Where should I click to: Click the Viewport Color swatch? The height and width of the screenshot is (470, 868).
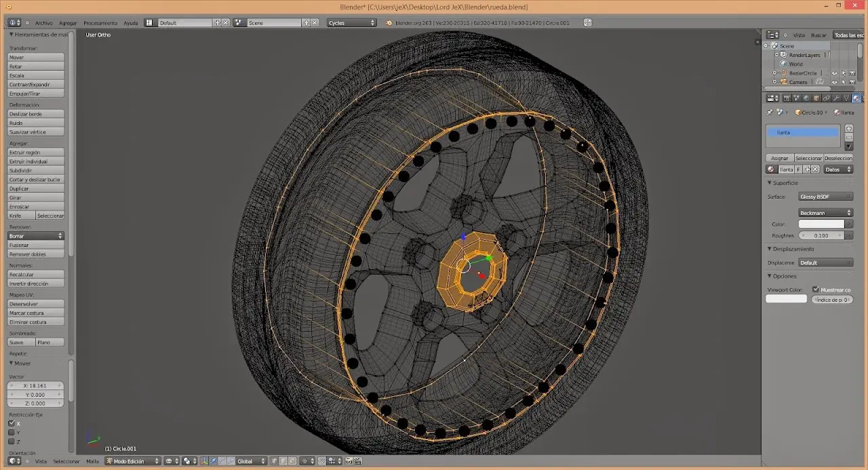786,299
